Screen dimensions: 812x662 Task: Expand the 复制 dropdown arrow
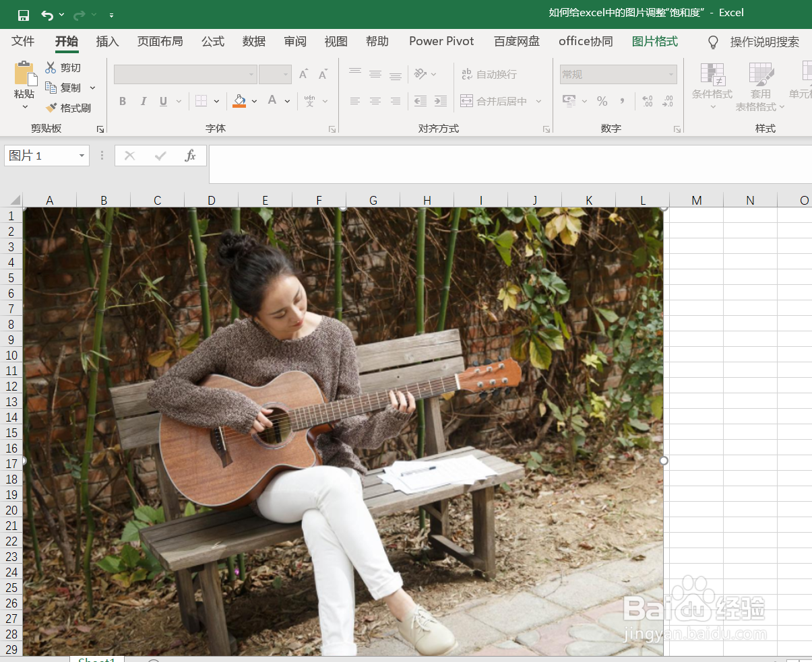pyautogui.click(x=92, y=88)
